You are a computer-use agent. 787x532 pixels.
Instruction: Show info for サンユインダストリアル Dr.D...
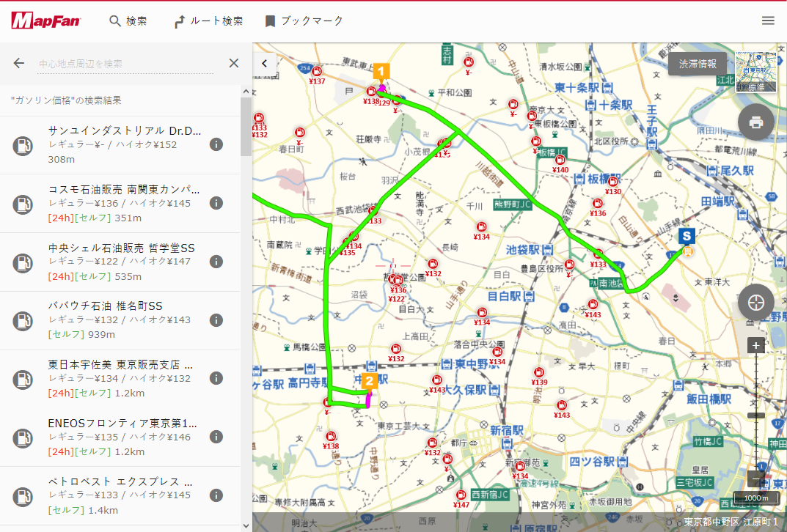(216, 144)
